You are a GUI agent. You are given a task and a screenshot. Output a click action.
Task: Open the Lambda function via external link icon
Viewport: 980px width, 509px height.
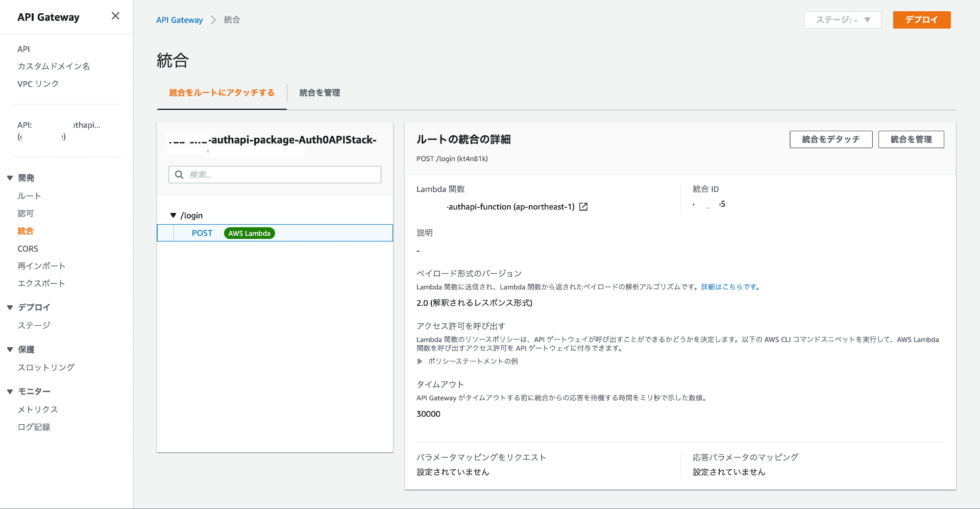pyautogui.click(x=584, y=207)
